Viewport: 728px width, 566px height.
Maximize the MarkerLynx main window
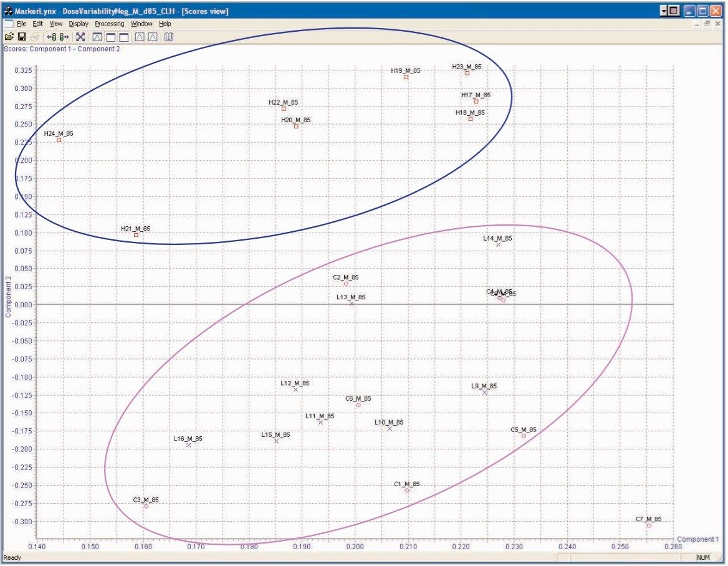[x=703, y=11]
